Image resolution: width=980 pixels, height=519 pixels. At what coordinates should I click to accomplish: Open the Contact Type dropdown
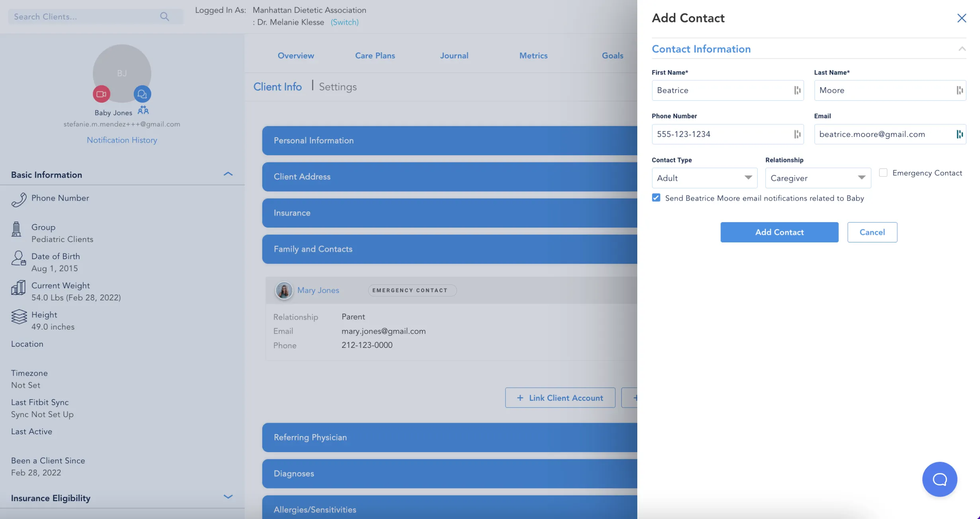click(x=704, y=178)
